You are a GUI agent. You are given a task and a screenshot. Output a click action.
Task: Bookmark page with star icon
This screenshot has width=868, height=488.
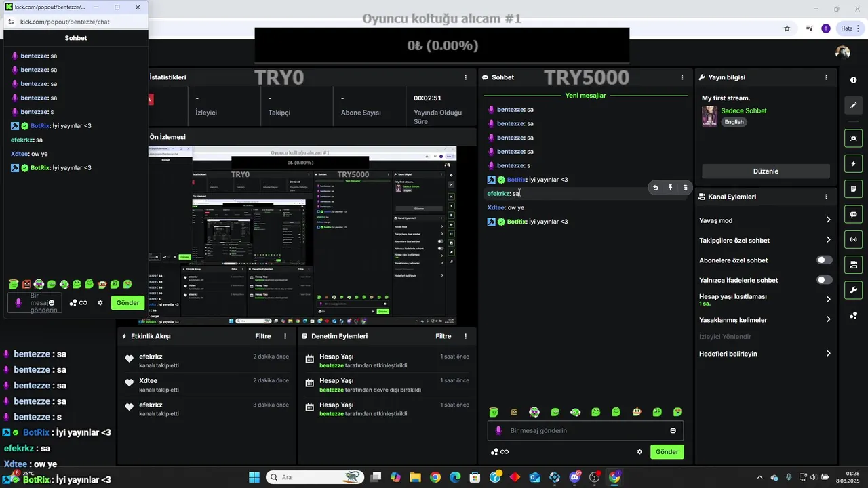pyautogui.click(x=787, y=28)
